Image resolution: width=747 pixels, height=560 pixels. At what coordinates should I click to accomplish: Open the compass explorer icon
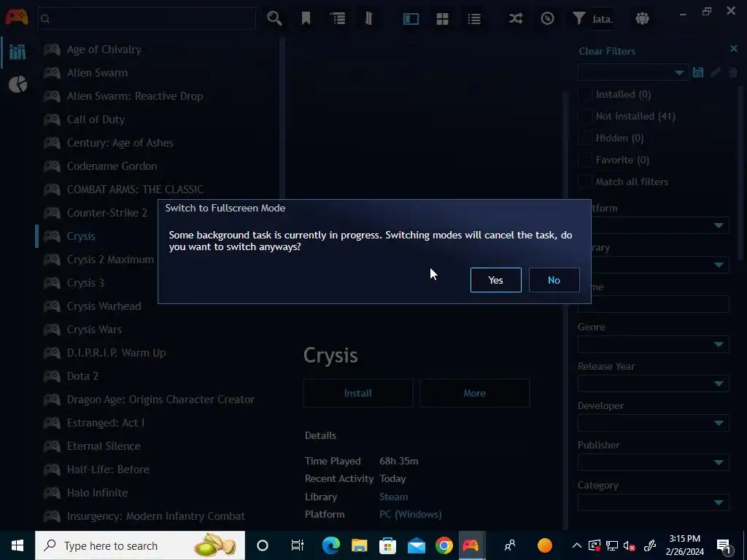547,18
